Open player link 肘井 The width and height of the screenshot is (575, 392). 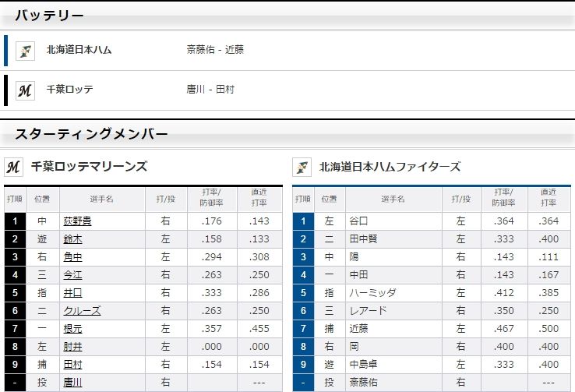(72, 347)
